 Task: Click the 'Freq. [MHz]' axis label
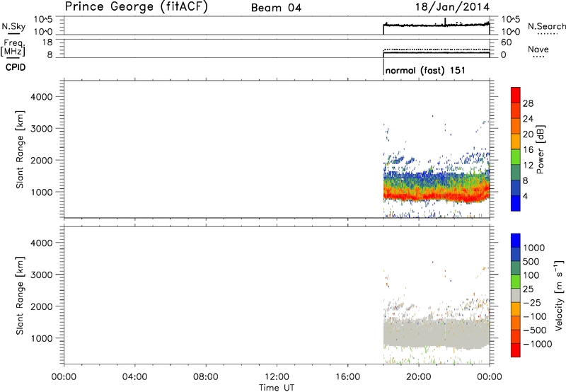(x=14, y=48)
